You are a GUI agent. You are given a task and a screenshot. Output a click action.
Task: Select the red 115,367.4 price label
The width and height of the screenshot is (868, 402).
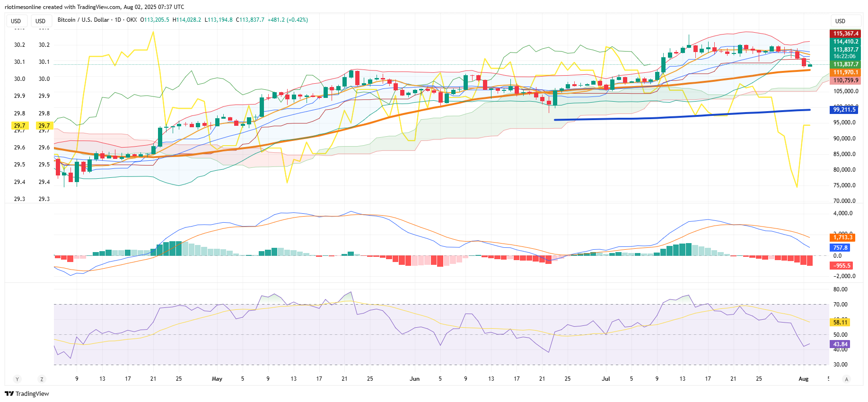click(x=845, y=34)
